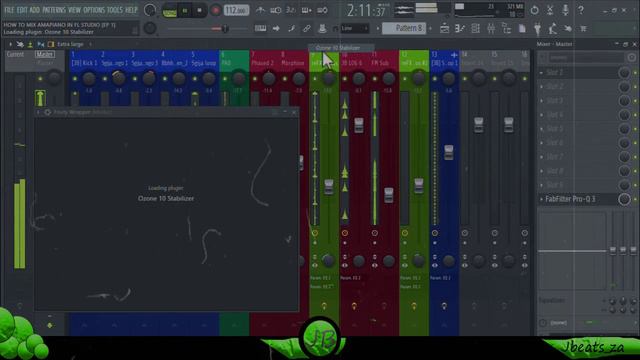Viewport: 640px width, 360px height.
Task: Click the stamp icon in toolbar
Action: (322, 29)
